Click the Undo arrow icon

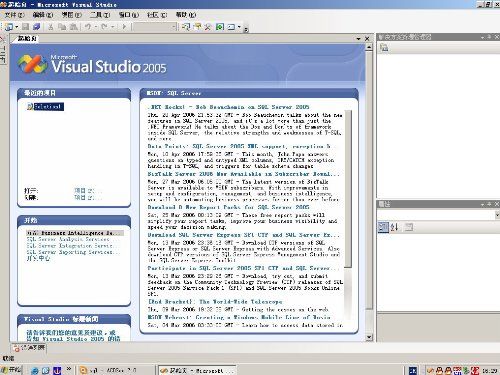click(88, 27)
